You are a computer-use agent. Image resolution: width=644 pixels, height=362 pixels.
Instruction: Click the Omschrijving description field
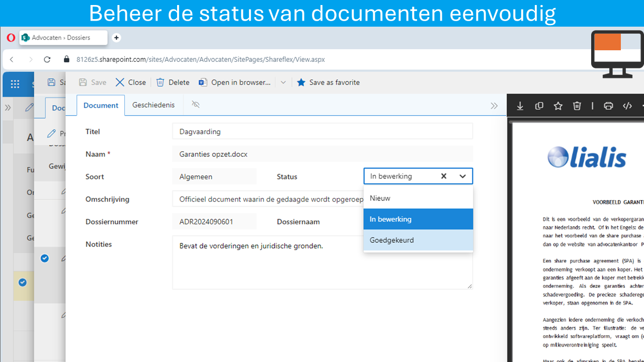[x=268, y=199]
